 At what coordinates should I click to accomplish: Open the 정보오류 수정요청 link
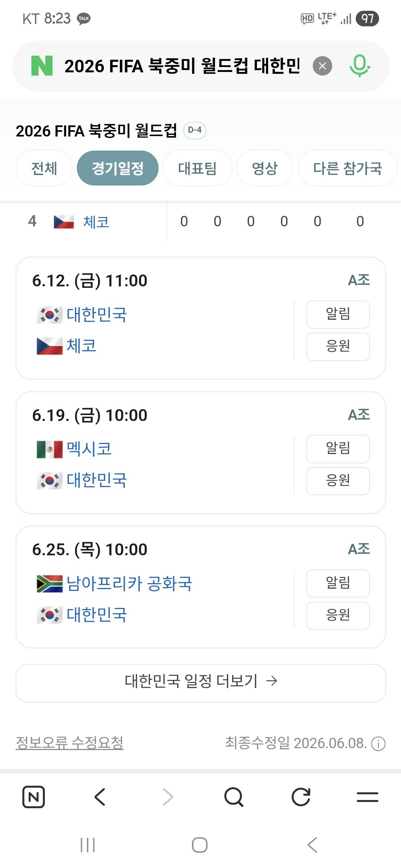(69, 743)
